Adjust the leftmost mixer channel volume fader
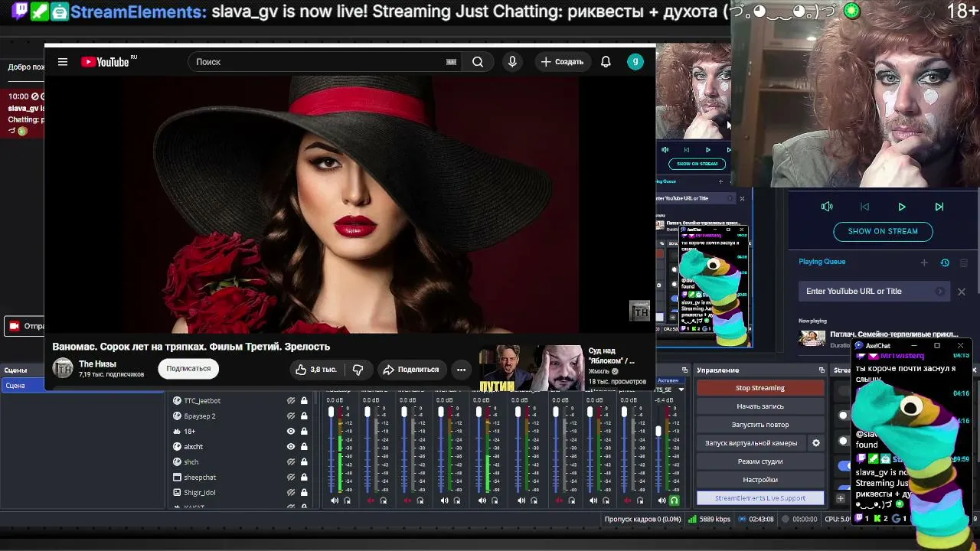The height and width of the screenshot is (551, 980). [x=332, y=413]
